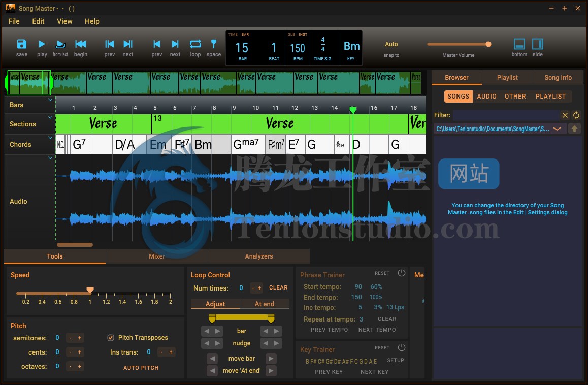Screen dimensions: 588x385
Task: Go to next marker, next icon beside loop
Action: point(175,44)
